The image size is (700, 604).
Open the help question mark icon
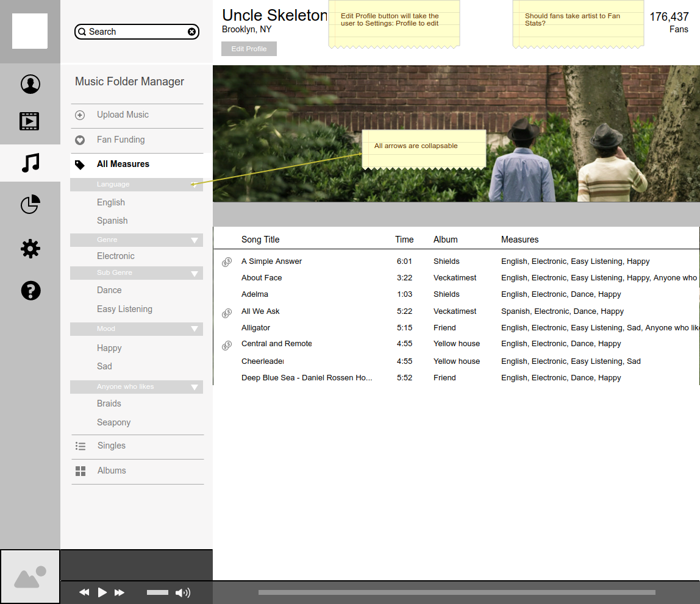(30, 290)
